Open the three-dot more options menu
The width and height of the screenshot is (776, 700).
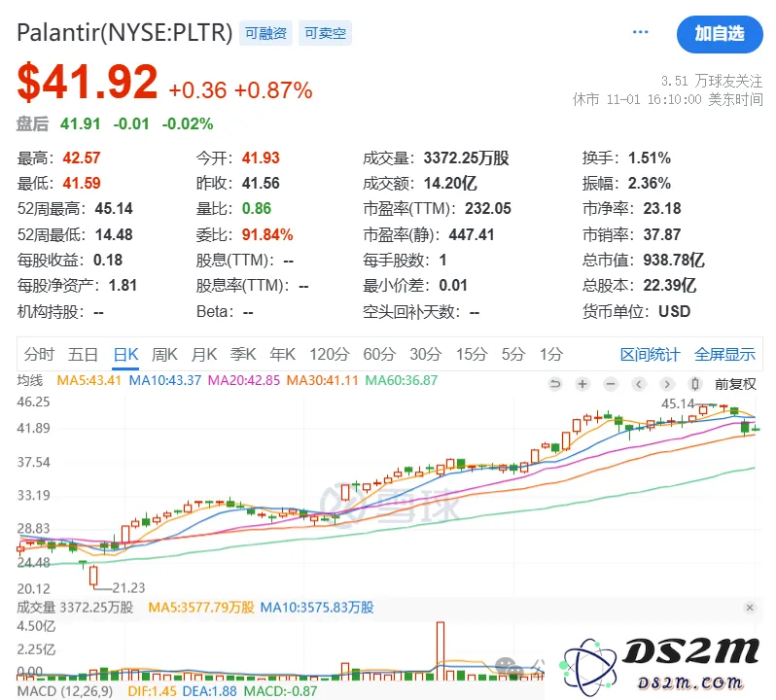(641, 32)
